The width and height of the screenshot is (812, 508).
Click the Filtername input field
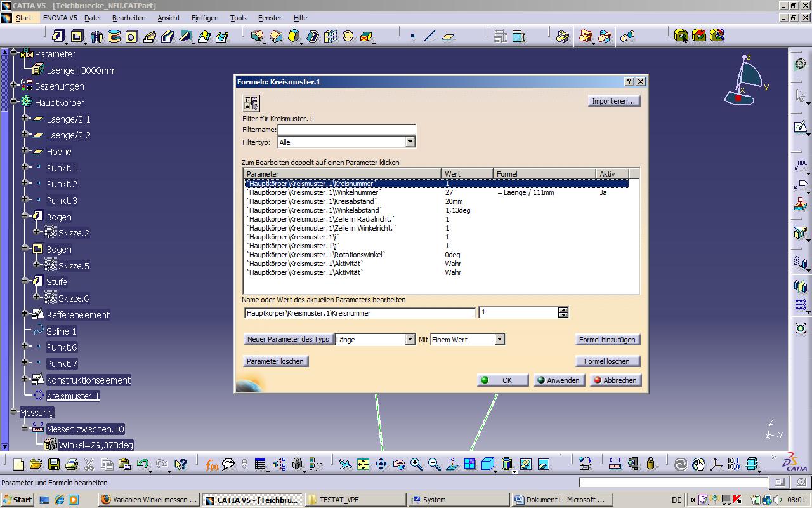click(346, 130)
